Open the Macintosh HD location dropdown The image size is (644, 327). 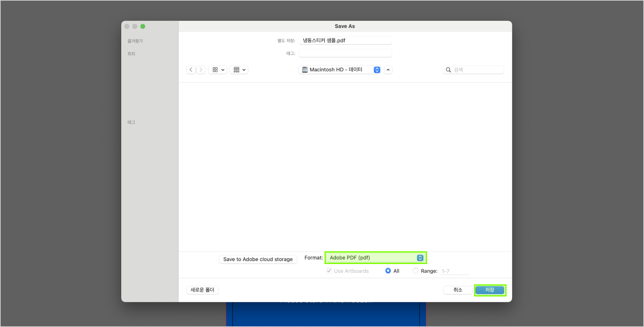[x=339, y=70]
